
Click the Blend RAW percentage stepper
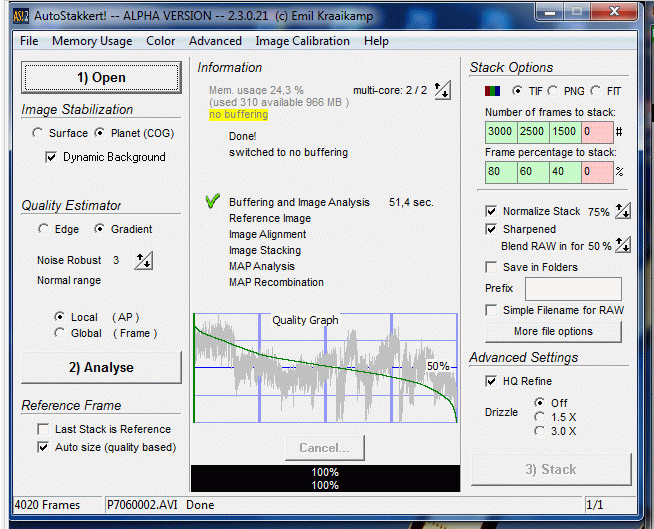click(x=623, y=245)
